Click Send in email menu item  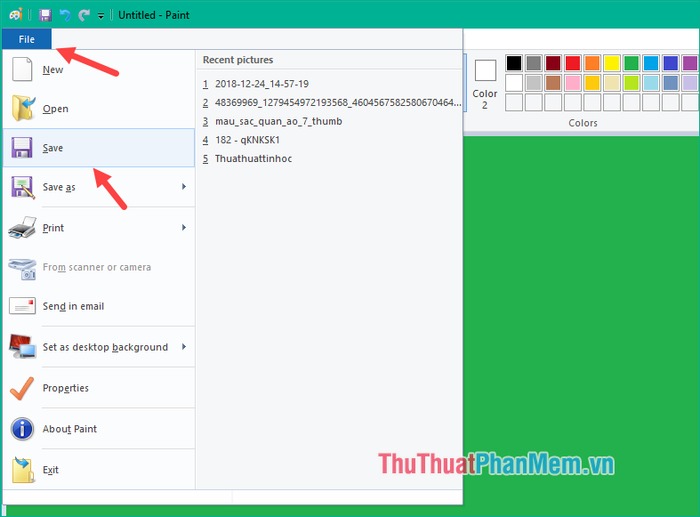click(99, 306)
